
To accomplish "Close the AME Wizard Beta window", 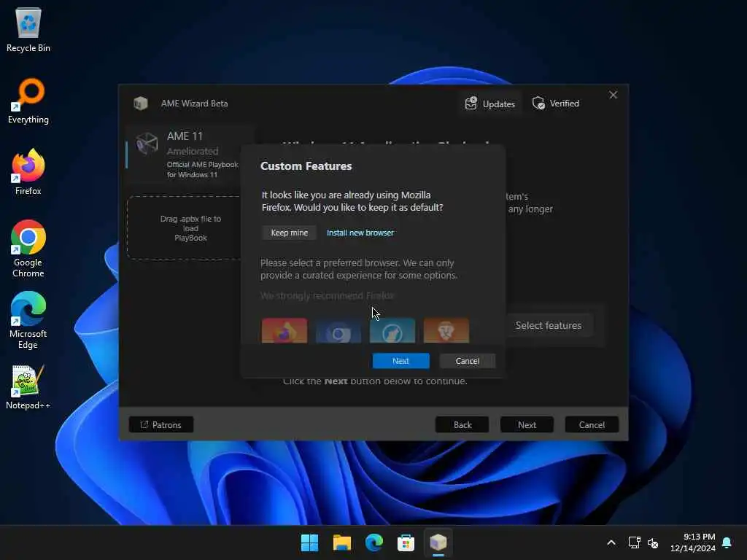I will coord(613,96).
